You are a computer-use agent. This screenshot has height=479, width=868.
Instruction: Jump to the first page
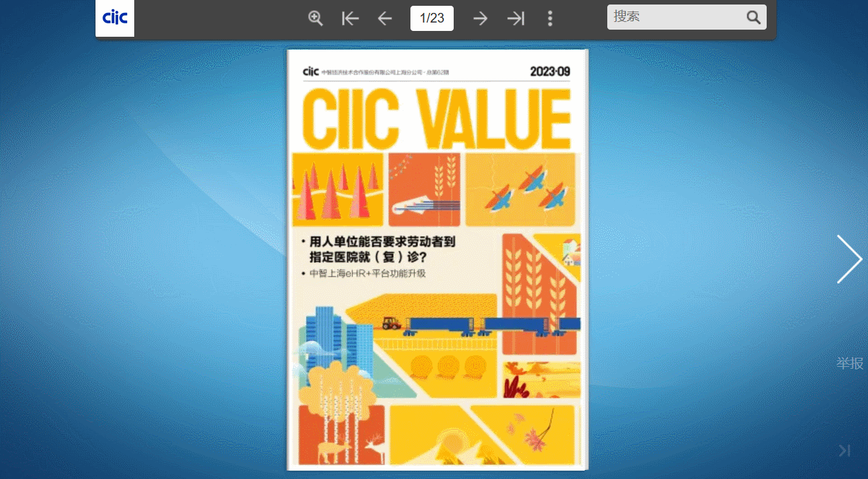(x=350, y=18)
